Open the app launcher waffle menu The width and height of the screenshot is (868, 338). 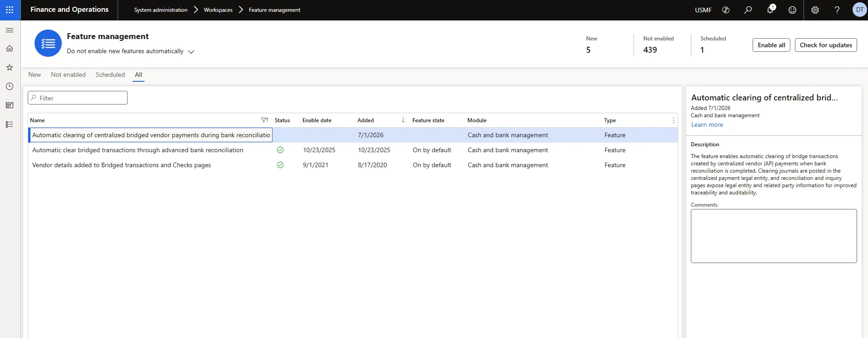coord(10,10)
